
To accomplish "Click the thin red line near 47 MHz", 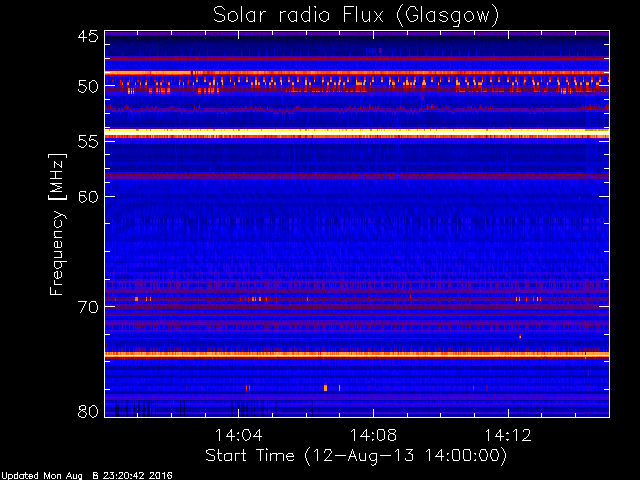I will pos(357,59).
